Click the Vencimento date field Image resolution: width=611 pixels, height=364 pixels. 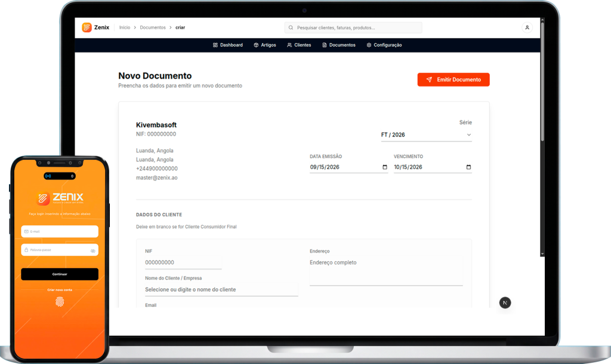click(433, 167)
